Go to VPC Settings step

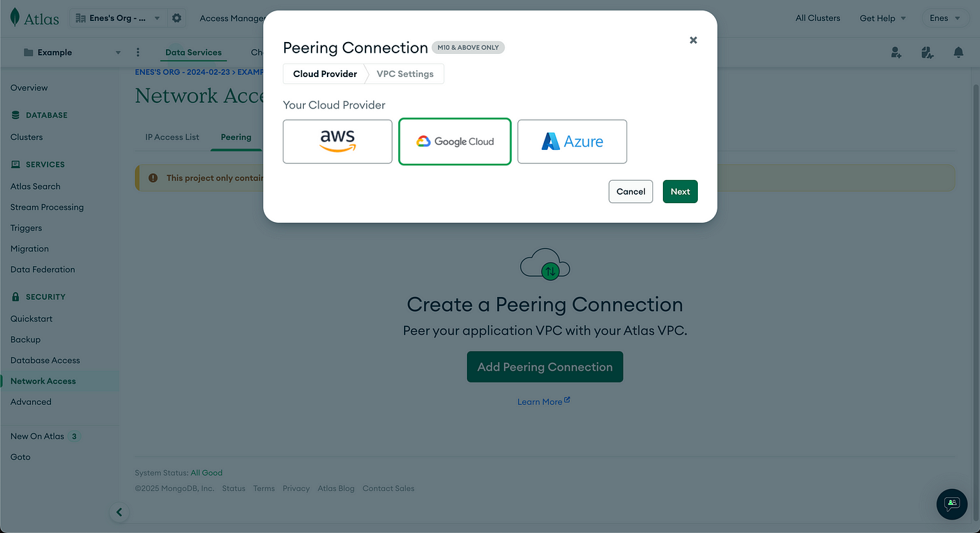(405, 74)
